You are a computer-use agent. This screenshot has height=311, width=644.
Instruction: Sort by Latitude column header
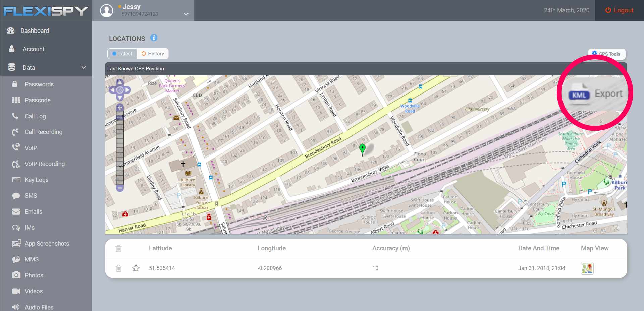pyautogui.click(x=160, y=248)
